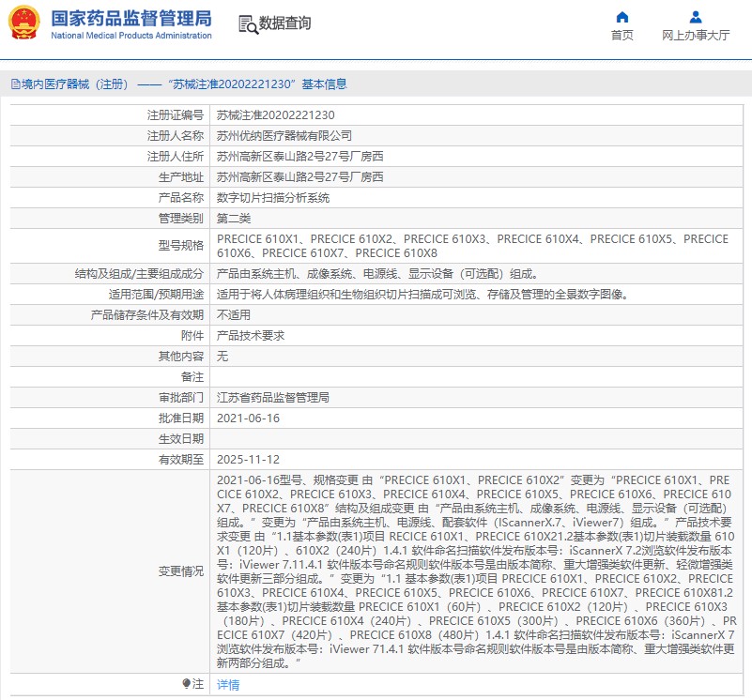Click the 变更情况 row label
The height and width of the screenshot is (700, 752).
coord(180,571)
